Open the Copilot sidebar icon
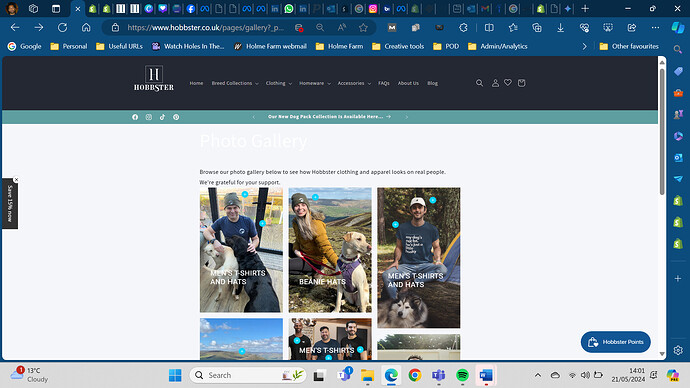The height and width of the screenshot is (388, 690). click(678, 27)
